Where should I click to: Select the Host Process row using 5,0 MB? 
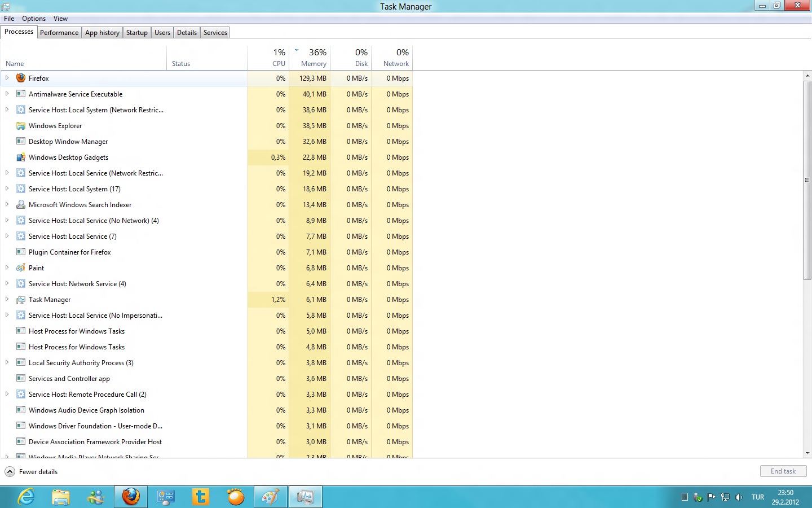click(x=206, y=331)
